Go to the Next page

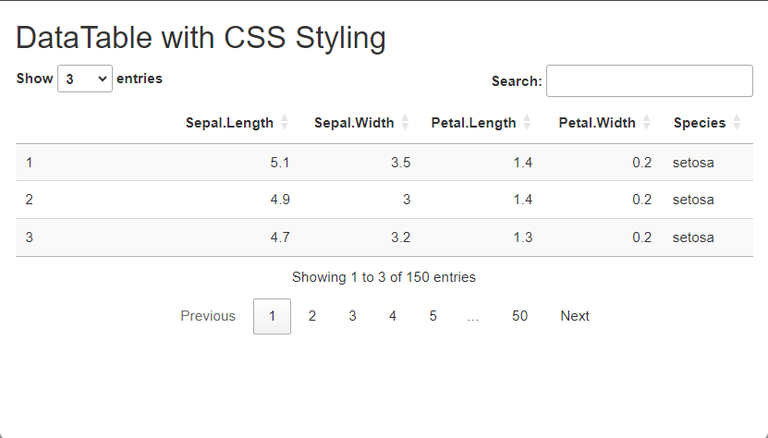575,316
